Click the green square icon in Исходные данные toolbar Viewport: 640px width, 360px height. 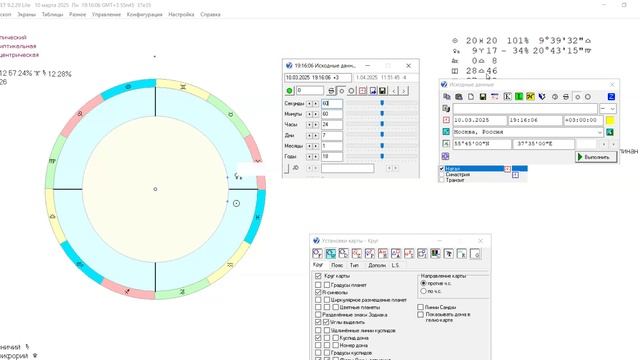point(519,97)
